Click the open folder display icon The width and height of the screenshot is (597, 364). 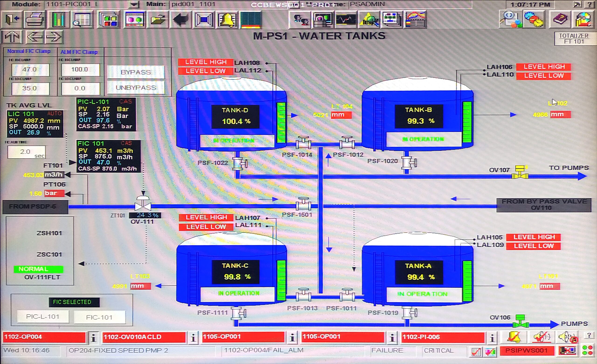[158, 19]
